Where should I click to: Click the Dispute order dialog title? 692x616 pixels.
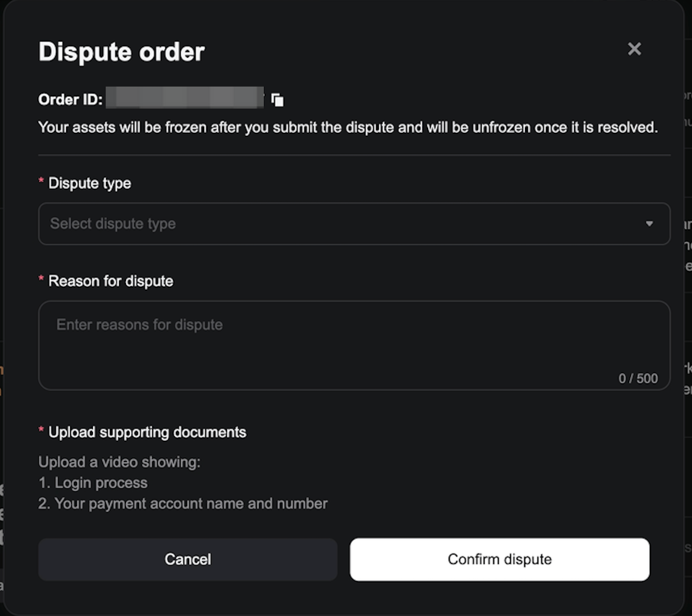tap(121, 51)
